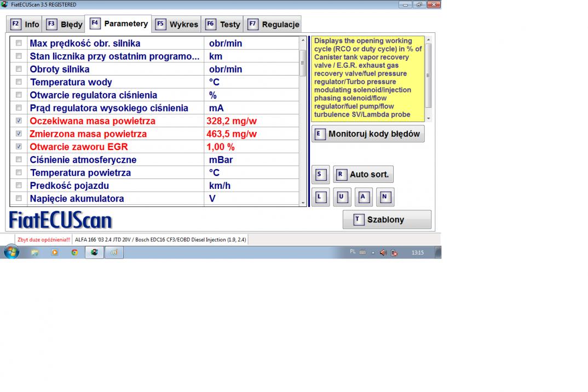Tick the Stan licznika przy ostatnim programo... checkbox
This screenshot has height=392, width=588.
(19, 56)
